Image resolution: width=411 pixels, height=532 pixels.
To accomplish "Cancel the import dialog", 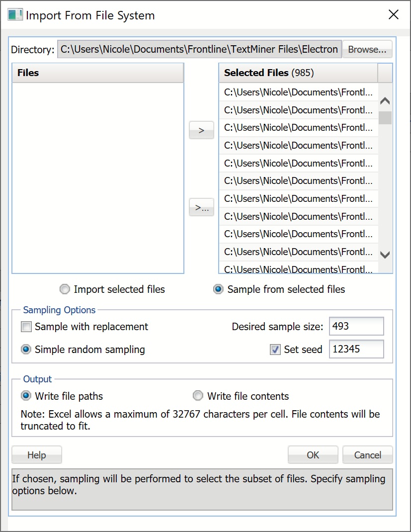I will [367, 454].
